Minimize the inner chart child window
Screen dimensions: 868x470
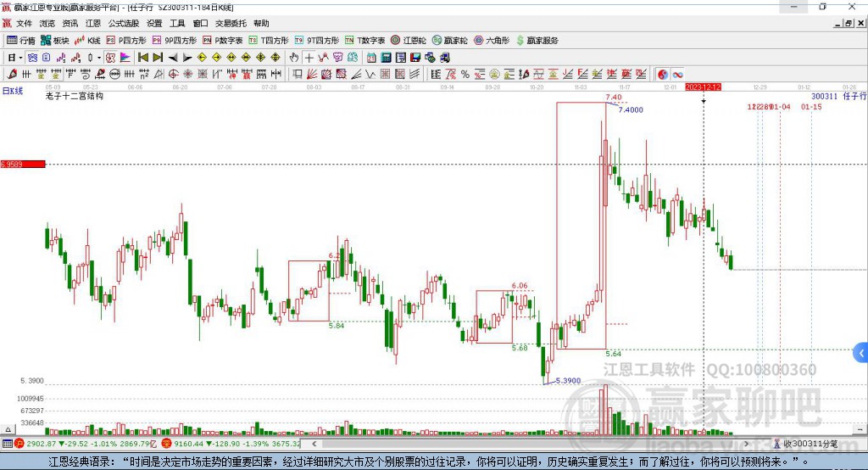(x=837, y=23)
